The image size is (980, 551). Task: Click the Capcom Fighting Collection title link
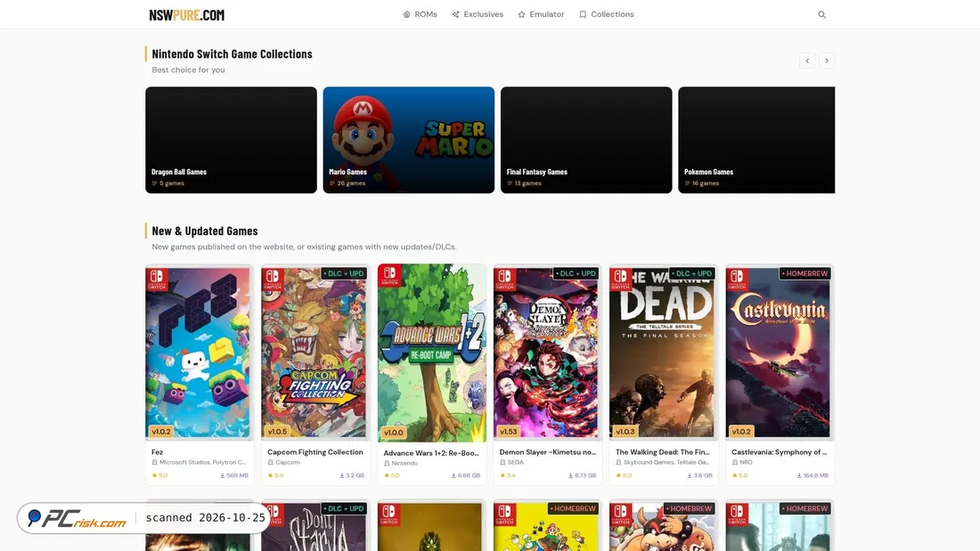315,451
